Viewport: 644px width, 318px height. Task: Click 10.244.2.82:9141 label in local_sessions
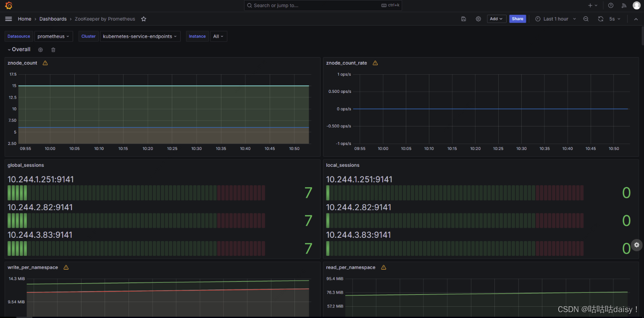(358, 207)
